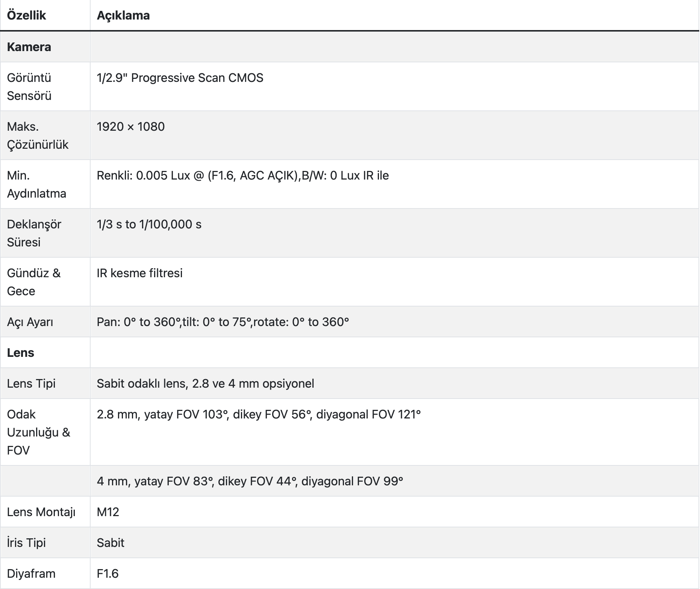The width and height of the screenshot is (700, 589).
Task: Click the Diyafram F1.6 value
Action: 108,574
